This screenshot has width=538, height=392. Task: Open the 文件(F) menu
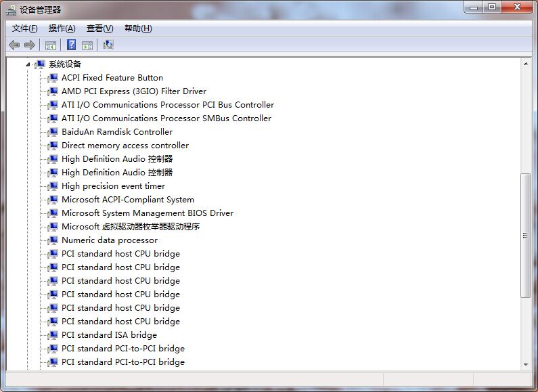click(25, 28)
